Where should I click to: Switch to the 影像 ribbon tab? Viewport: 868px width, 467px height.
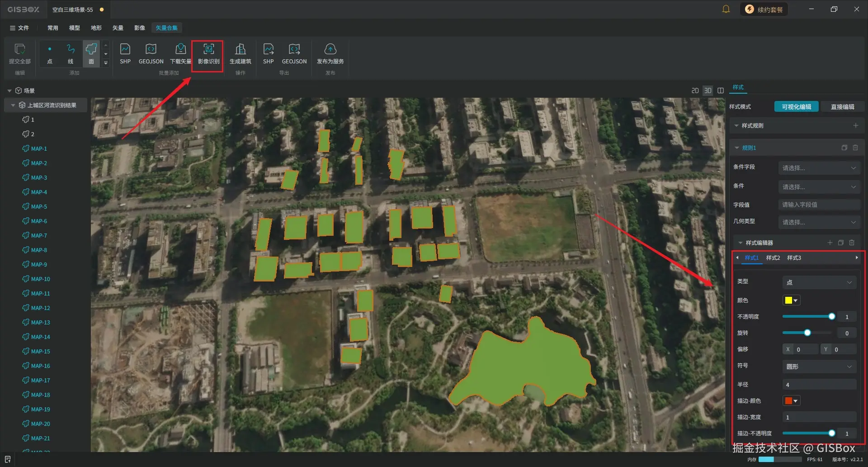pyautogui.click(x=140, y=28)
